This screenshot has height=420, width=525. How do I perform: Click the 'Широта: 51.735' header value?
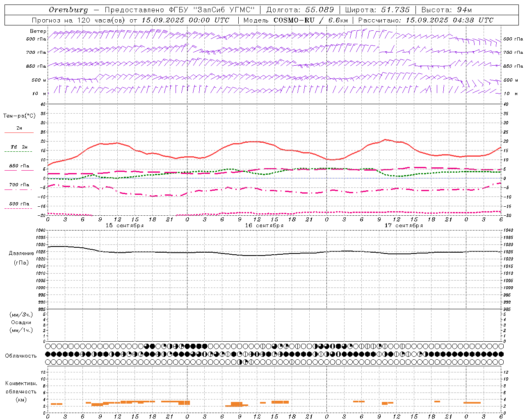[x=377, y=10]
